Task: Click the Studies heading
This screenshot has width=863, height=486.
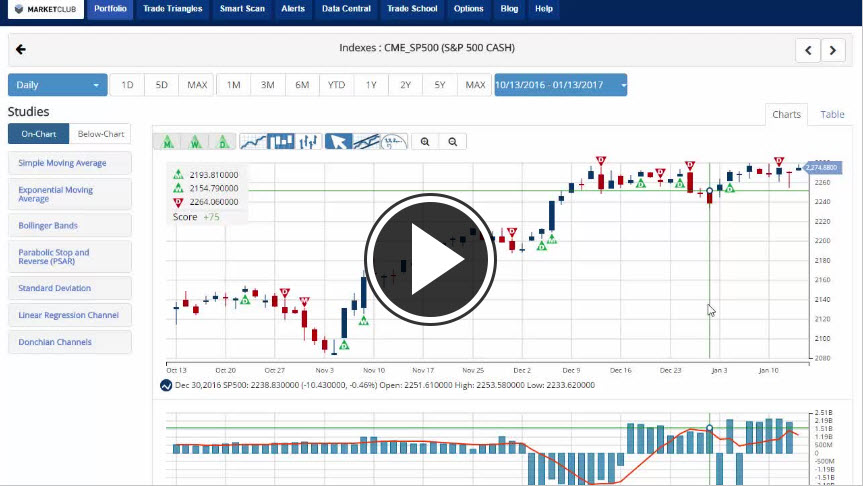Action: [29, 112]
